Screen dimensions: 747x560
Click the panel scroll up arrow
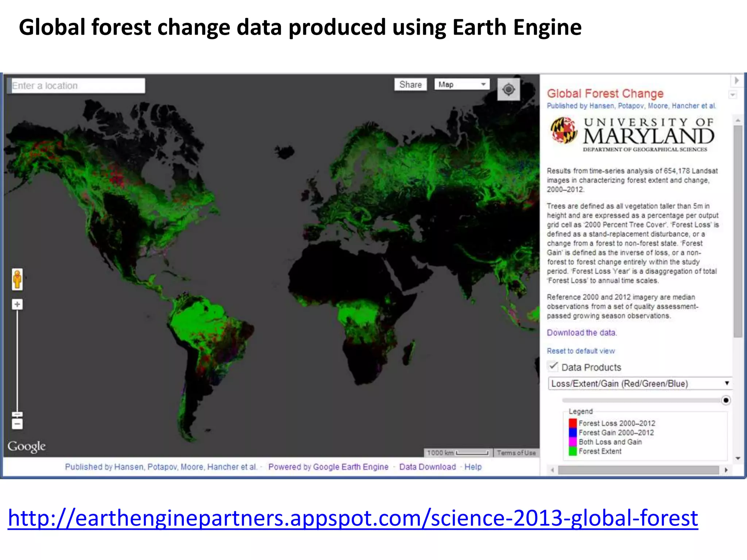pos(738,120)
